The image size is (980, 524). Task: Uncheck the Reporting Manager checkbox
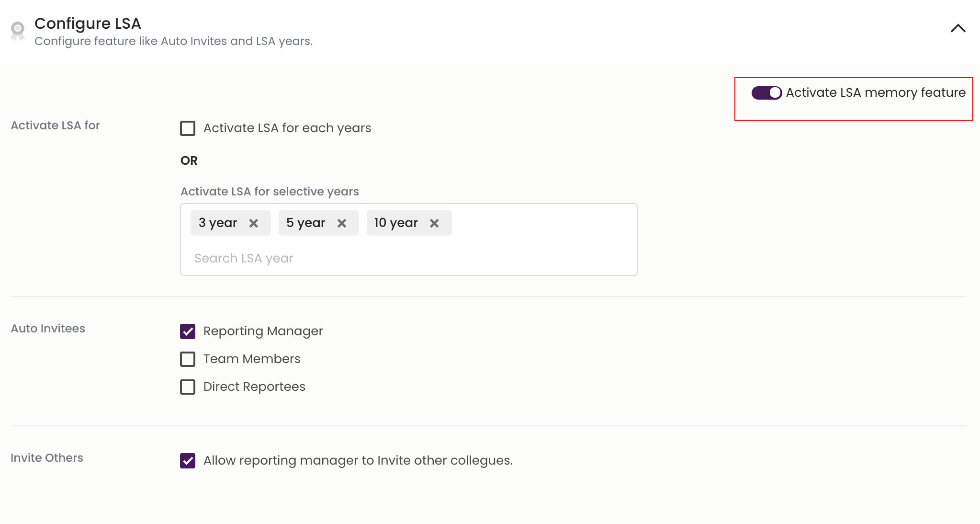[x=188, y=331]
